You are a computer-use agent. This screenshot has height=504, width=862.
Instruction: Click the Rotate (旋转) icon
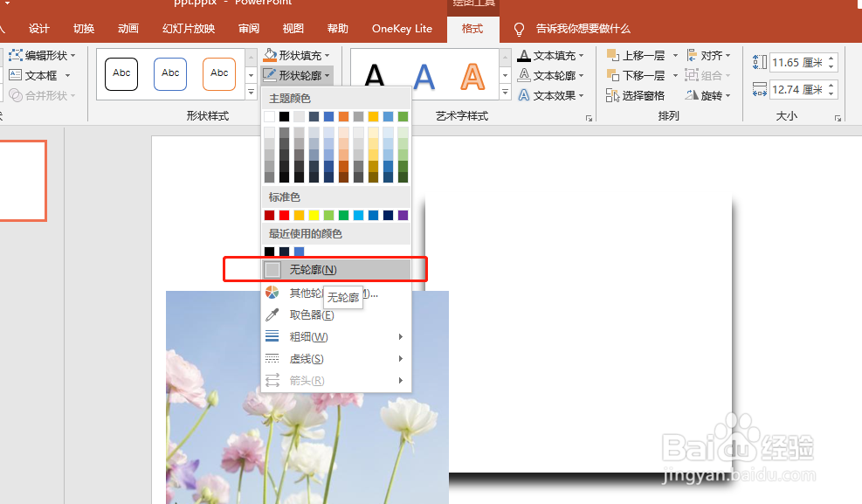692,95
